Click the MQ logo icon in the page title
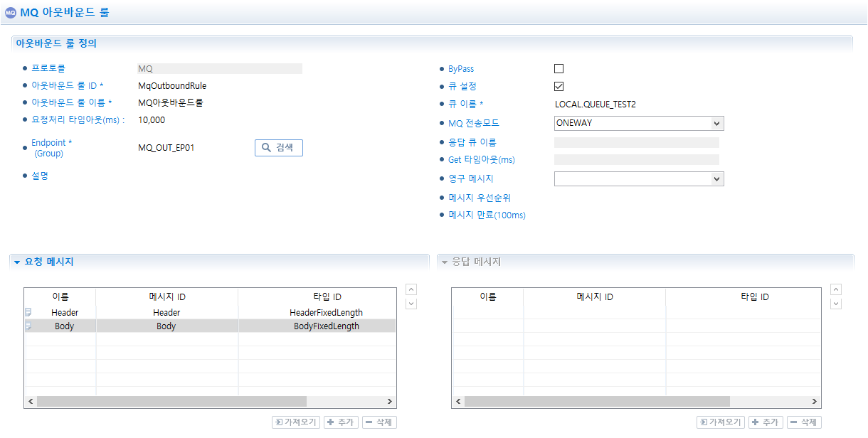Viewport: 868px width, 438px height. click(x=11, y=12)
